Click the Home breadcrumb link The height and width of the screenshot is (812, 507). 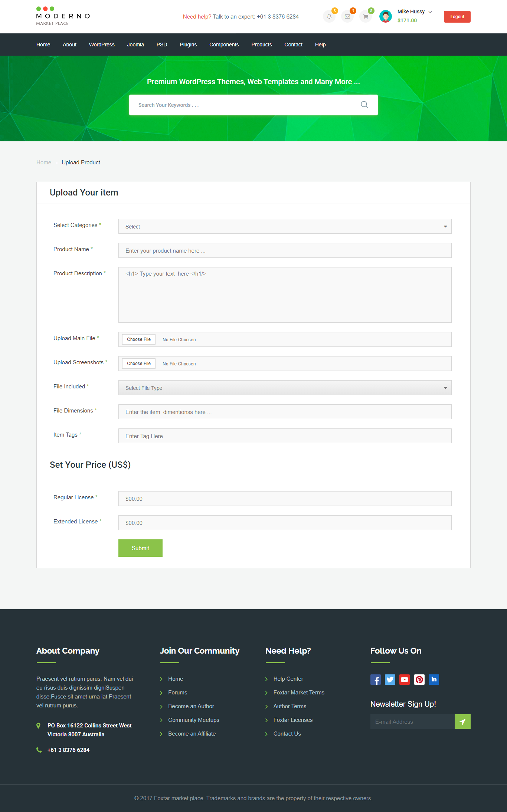click(44, 162)
